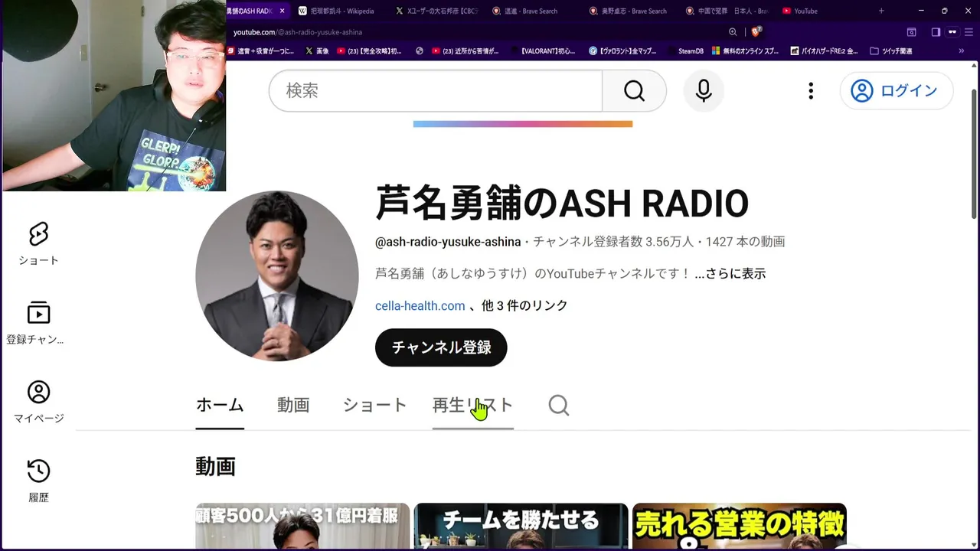The image size is (980, 551).
Task: Show hidden bookmarks with double chevron
Action: pos(962,51)
